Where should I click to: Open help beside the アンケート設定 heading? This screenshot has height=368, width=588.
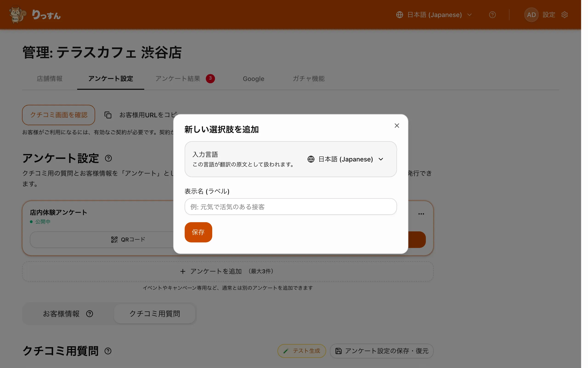[x=108, y=158]
